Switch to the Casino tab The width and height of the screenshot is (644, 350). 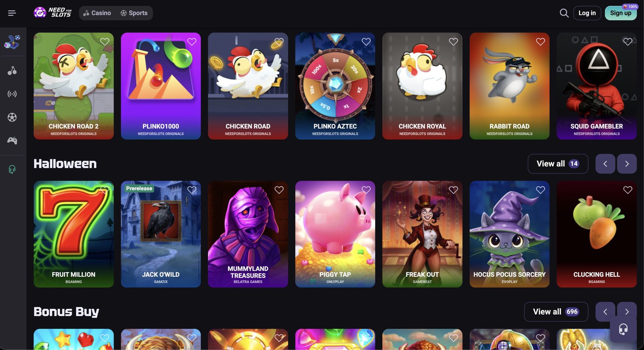click(x=97, y=13)
